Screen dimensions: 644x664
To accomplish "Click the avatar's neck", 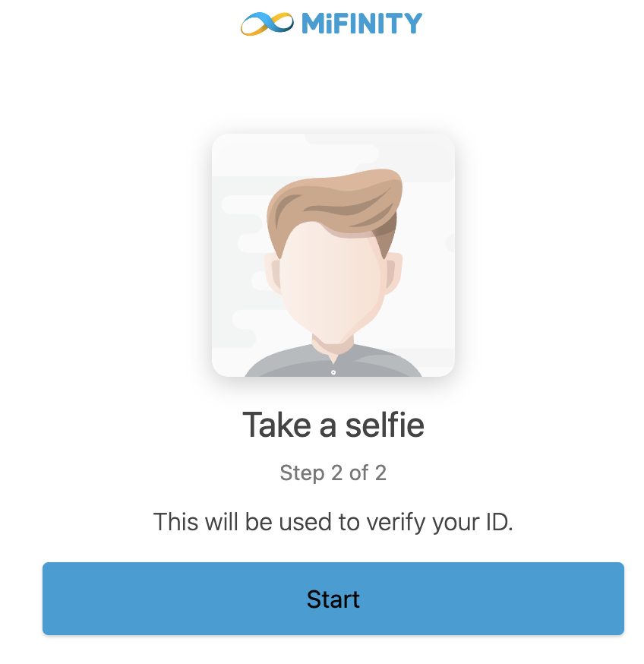I will 333,343.
